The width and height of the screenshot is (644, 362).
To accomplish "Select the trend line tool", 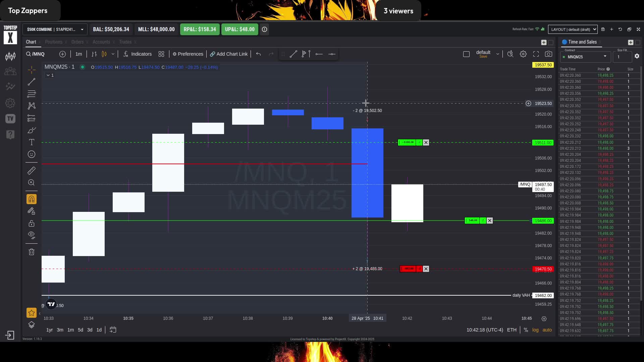I will tap(32, 82).
